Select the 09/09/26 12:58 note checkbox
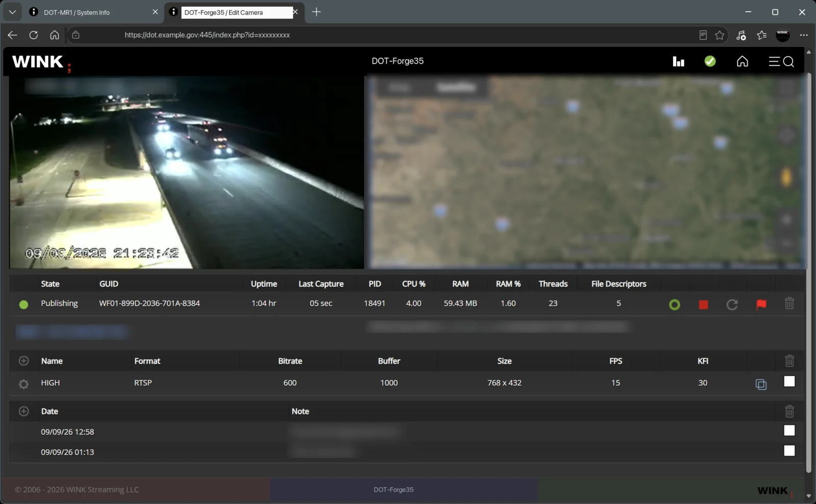The width and height of the screenshot is (816, 504). pyautogui.click(x=789, y=431)
